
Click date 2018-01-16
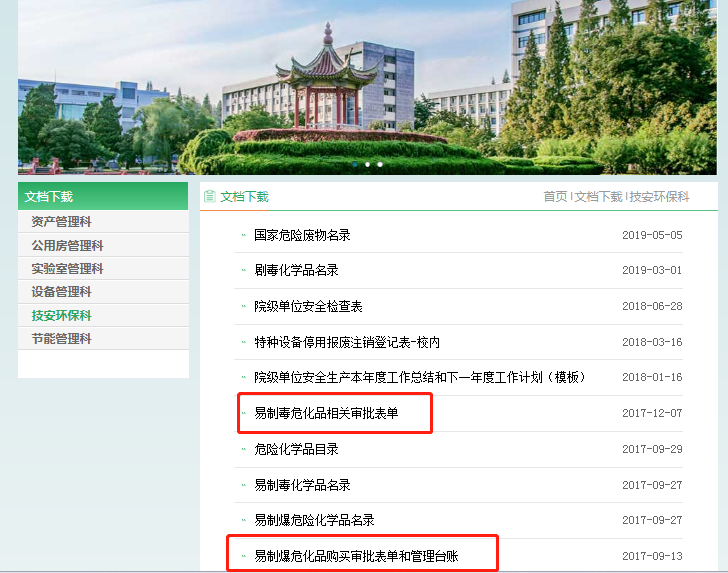coord(652,377)
